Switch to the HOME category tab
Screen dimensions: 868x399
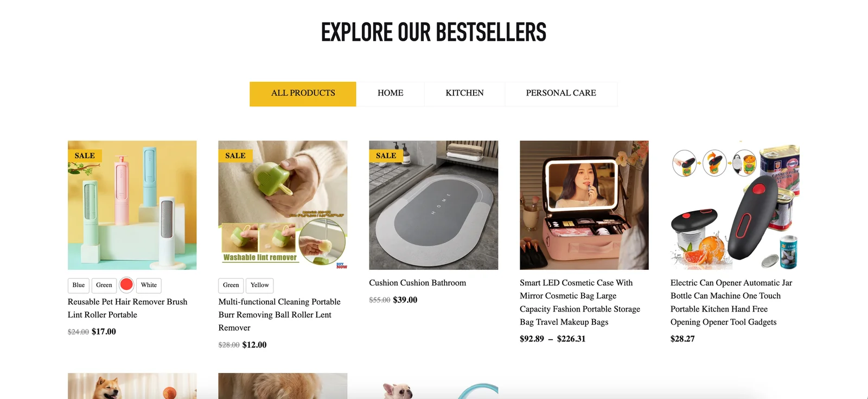(x=390, y=94)
